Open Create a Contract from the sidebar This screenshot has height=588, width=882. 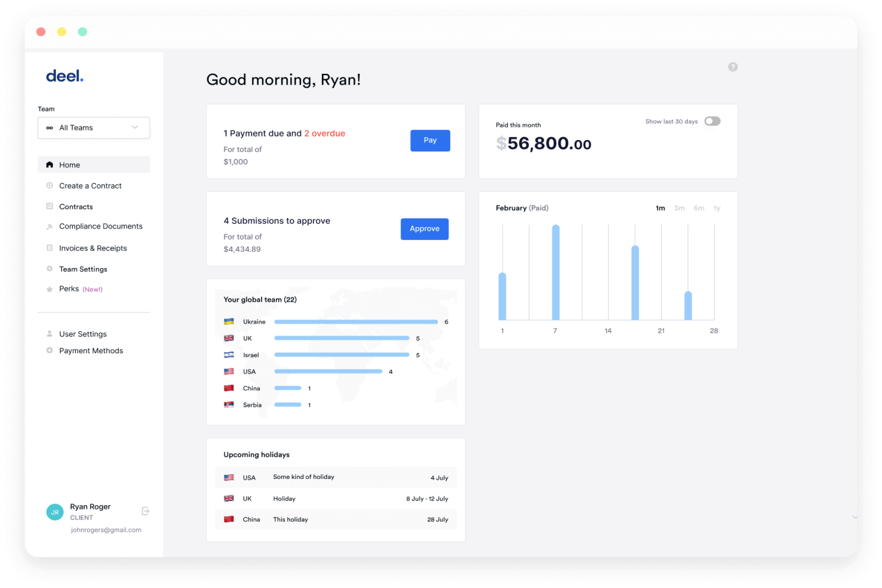click(90, 185)
